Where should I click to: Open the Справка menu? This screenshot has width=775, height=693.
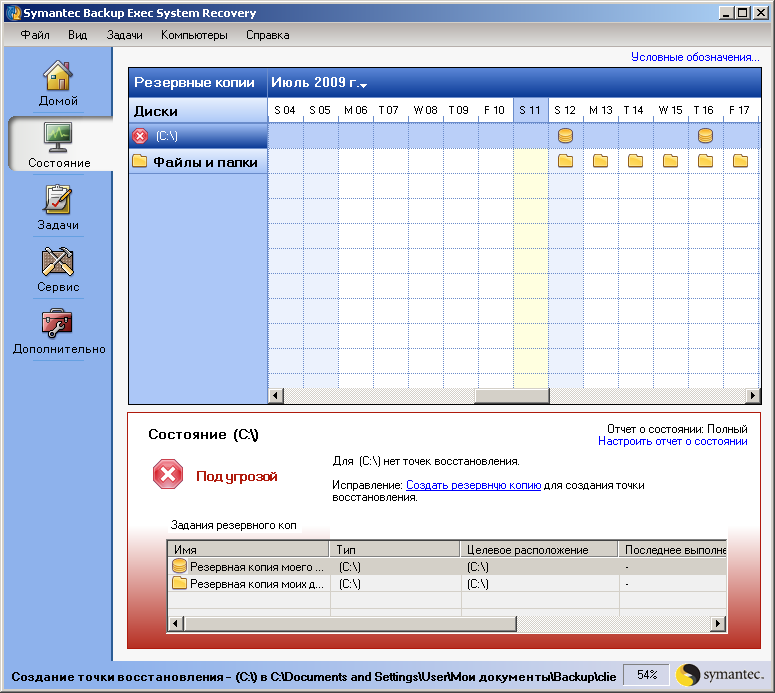(268, 35)
